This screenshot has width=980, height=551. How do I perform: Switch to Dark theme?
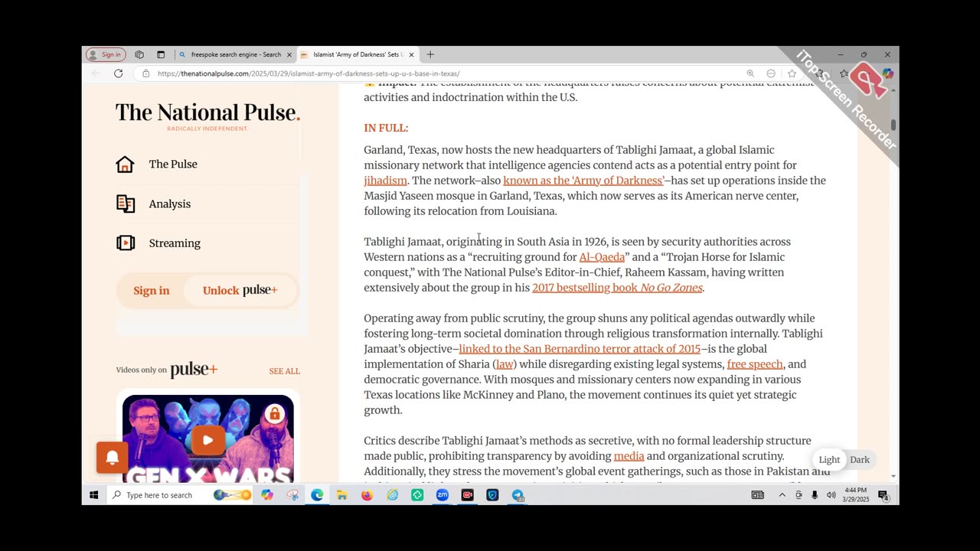pos(860,460)
